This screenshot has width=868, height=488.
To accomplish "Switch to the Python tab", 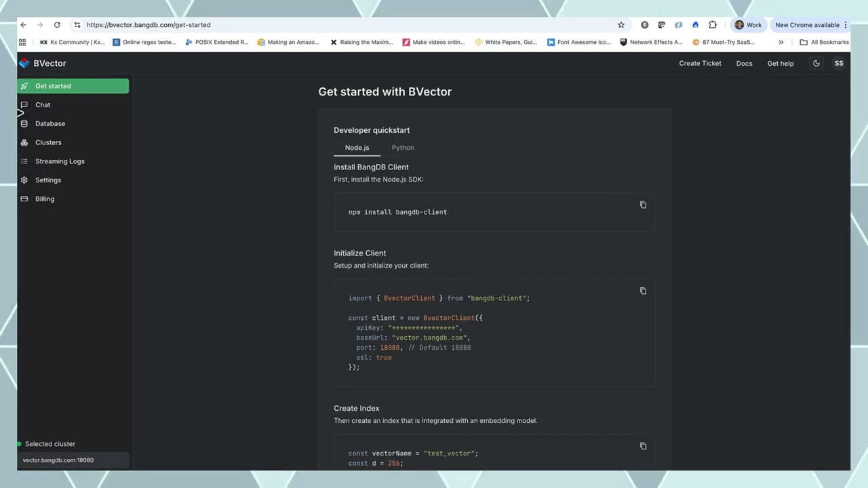I will [403, 148].
